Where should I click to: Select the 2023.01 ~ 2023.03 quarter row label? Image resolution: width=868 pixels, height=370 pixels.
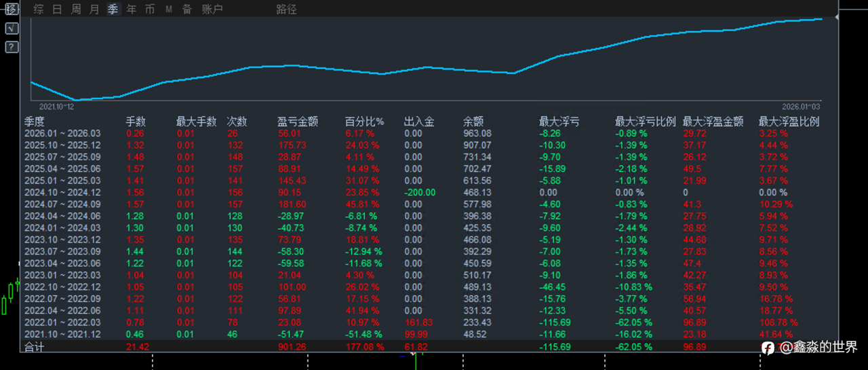(x=62, y=275)
